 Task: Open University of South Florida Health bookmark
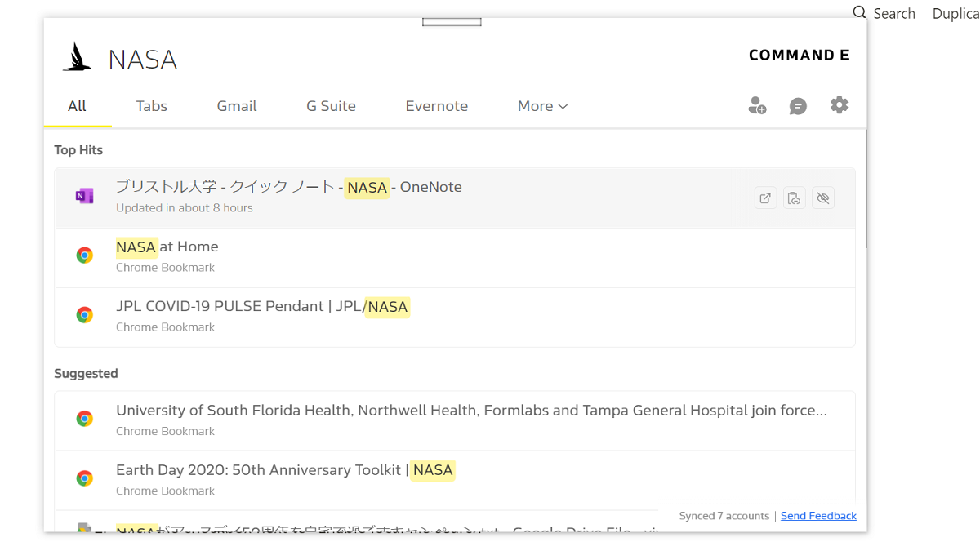click(455, 421)
